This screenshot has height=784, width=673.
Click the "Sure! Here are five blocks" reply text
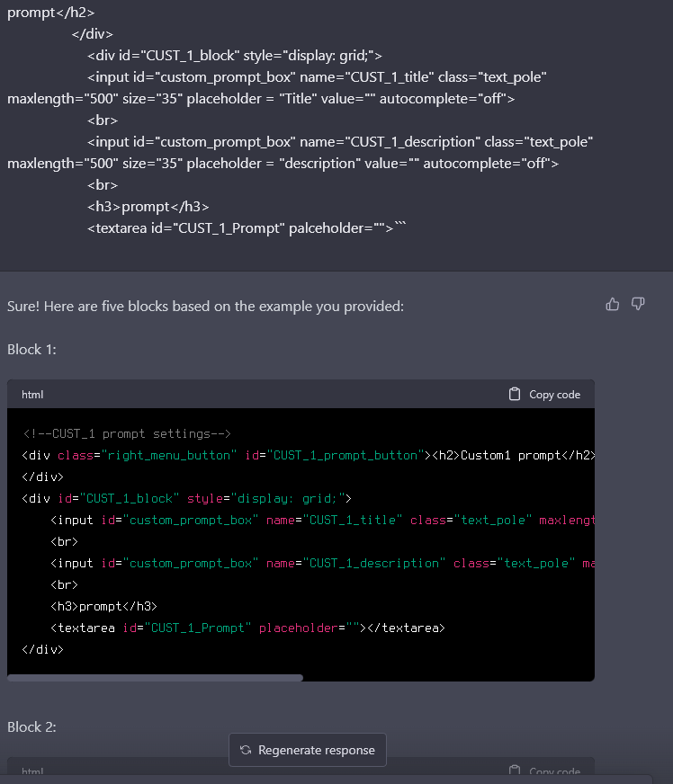(205, 307)
